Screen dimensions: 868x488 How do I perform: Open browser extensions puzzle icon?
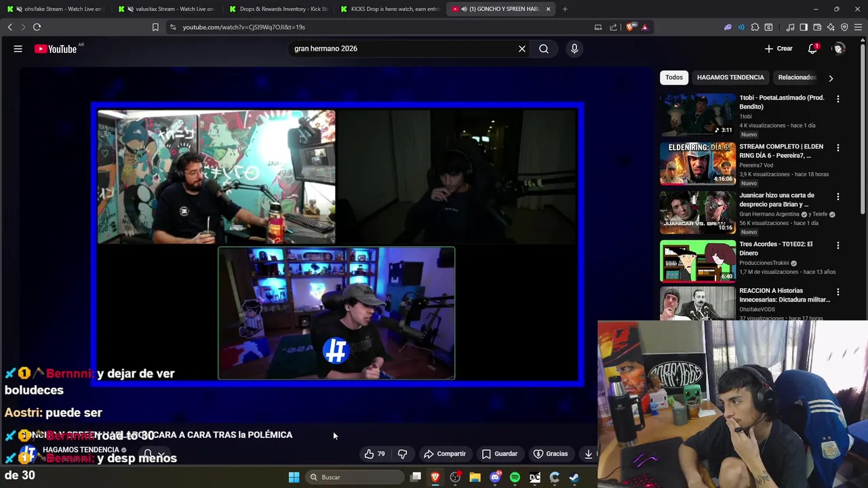coord(755,27)
